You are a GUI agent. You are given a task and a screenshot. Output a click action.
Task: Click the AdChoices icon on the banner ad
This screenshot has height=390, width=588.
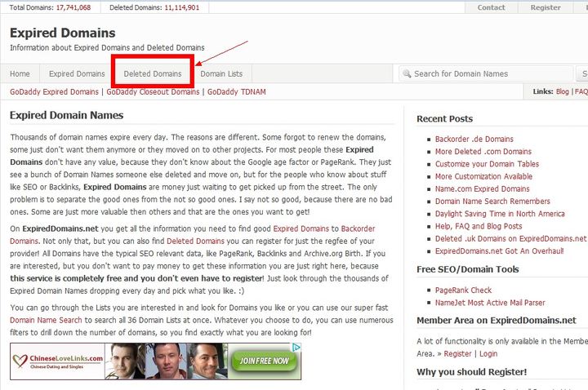pos(296,348)
